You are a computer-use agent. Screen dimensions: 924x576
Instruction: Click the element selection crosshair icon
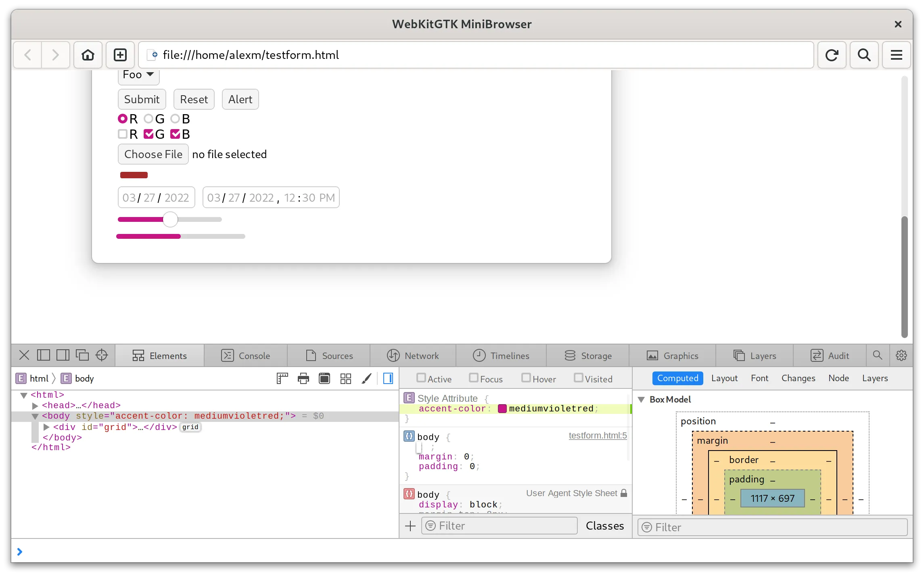coord(102,355)
